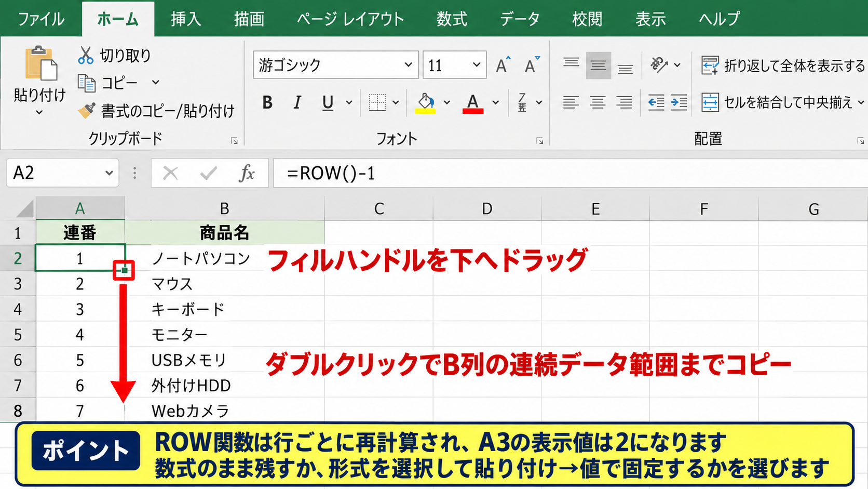Image resolution: width=868 pixels, height=489 pixels.
Task: Toggle middle vertical alignment
Action: 598,65
